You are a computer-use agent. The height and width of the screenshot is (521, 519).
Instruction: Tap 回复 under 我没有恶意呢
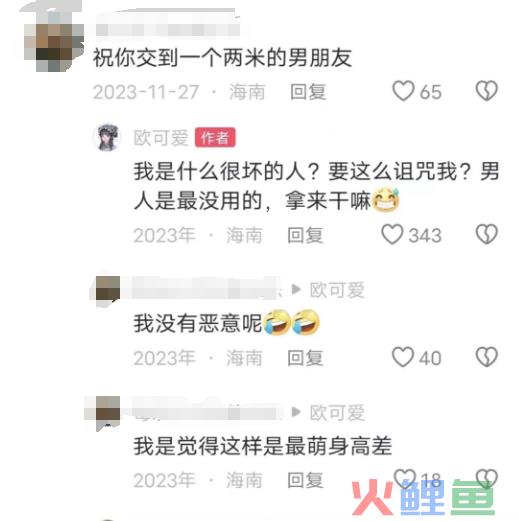point(305,358)
